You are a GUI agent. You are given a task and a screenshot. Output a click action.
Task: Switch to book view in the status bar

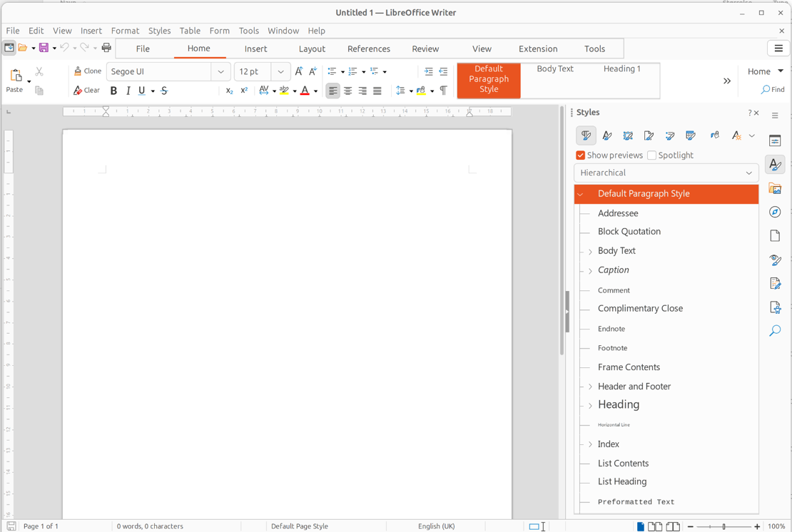coord(673,526)
